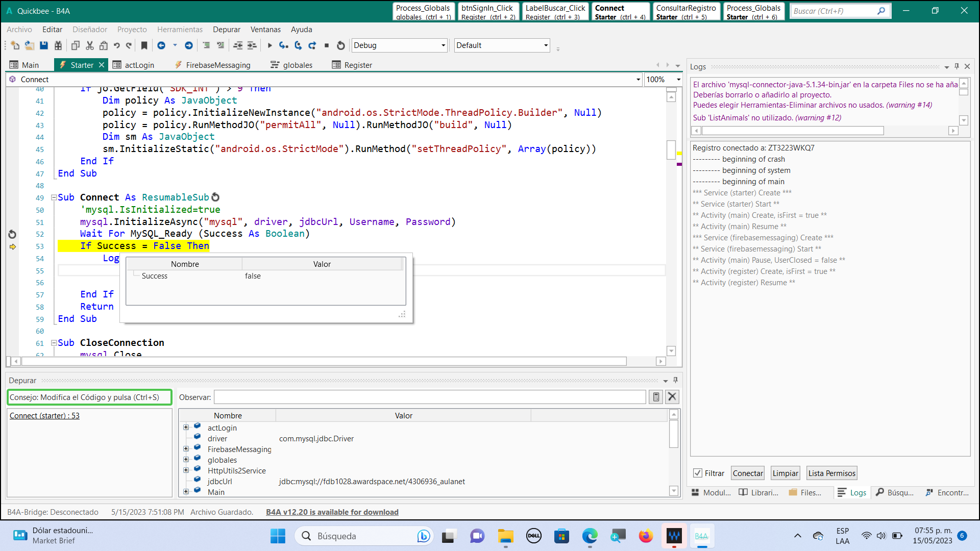980x551 pixels.
Task: Click the B4A v12.20 available download link
Action: (332, 512)
